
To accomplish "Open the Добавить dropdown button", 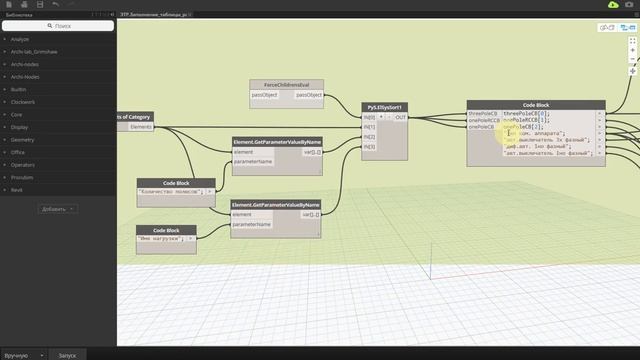I will tap(58, 209).
